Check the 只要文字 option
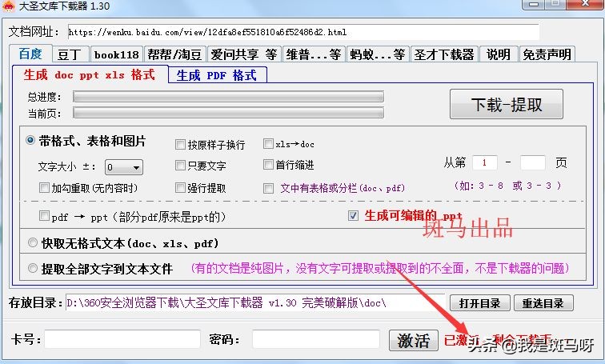This screenshot has height=364, width=605. (180, 166)
